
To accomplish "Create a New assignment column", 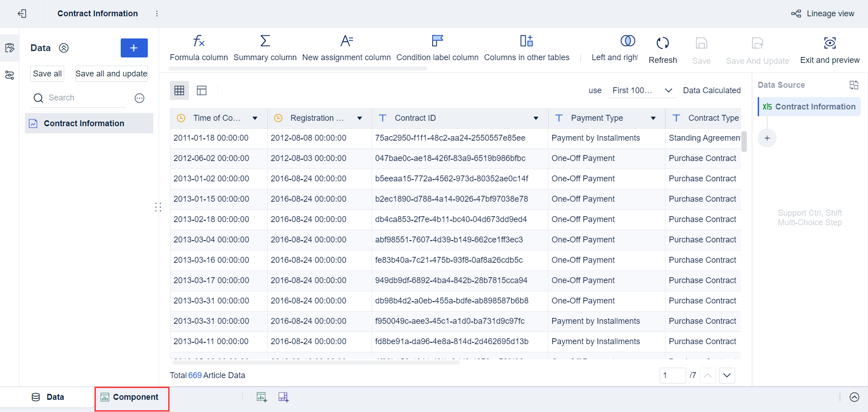I will coord(346,47).
